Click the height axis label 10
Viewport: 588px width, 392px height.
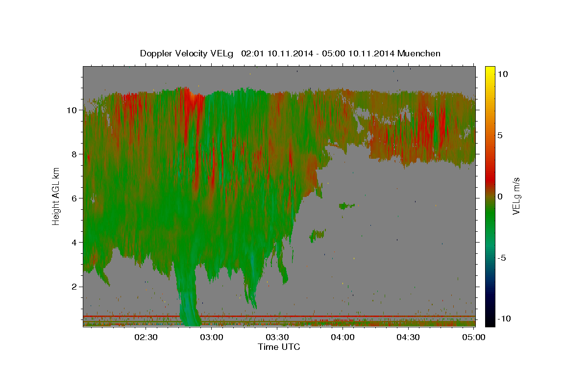click(72, 110)
